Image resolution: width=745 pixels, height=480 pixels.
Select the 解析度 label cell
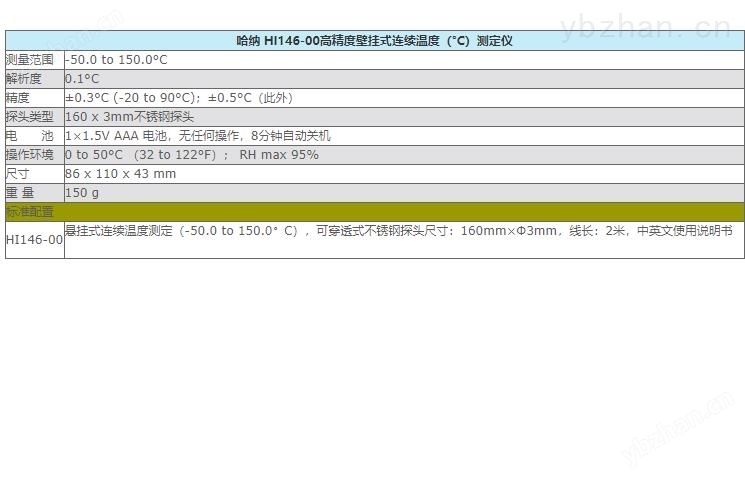pos(35,79)
